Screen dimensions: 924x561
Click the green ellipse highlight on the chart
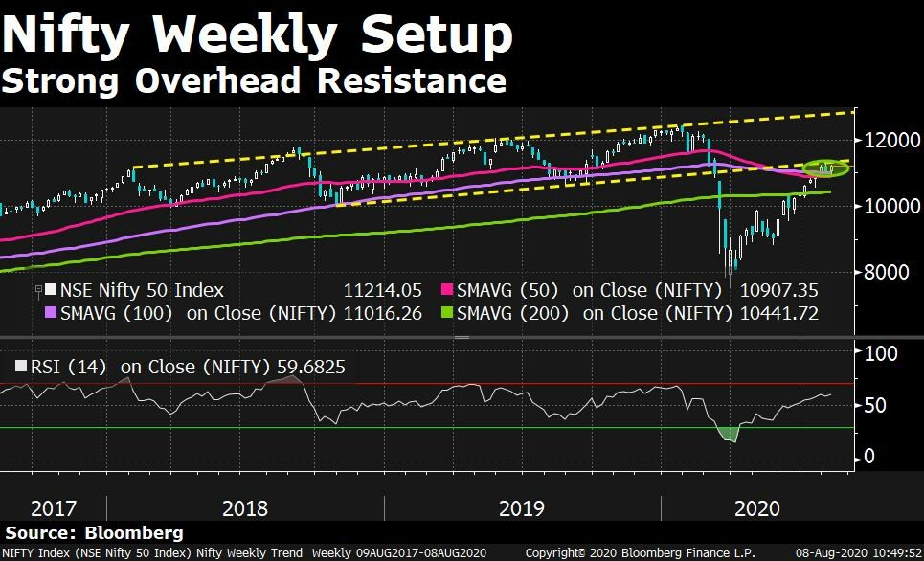point(825,168)
